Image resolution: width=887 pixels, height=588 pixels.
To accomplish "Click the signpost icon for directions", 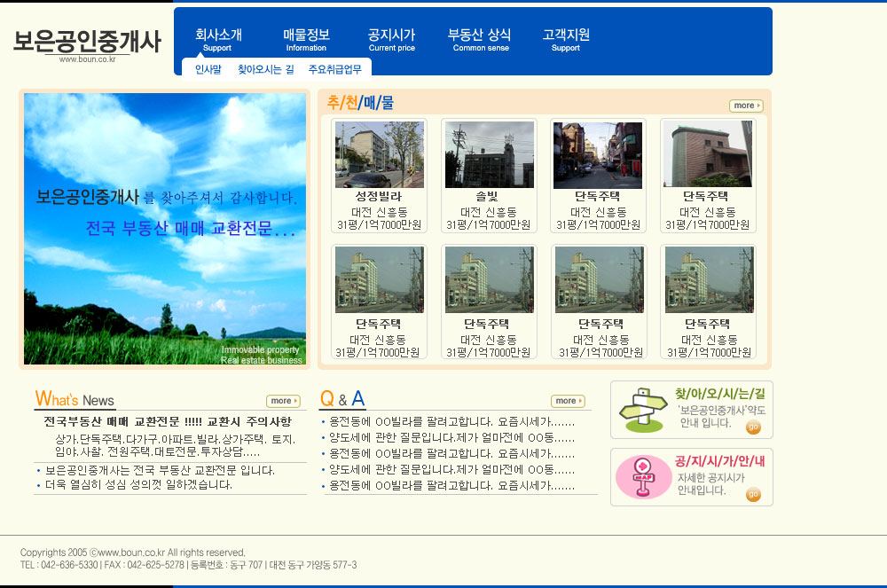I will [x=643, y=410].
